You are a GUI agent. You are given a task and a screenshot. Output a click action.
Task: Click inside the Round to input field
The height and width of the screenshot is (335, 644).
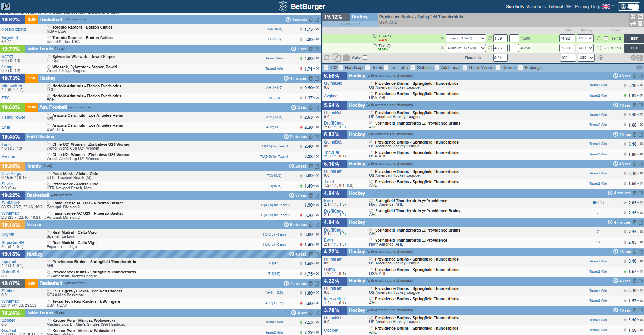click(x=500, y=58)
